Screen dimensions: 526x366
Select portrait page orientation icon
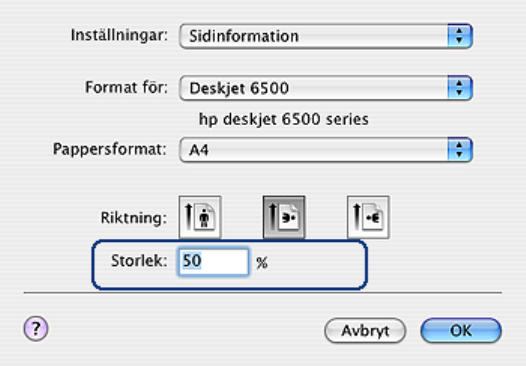pos(200,217)
